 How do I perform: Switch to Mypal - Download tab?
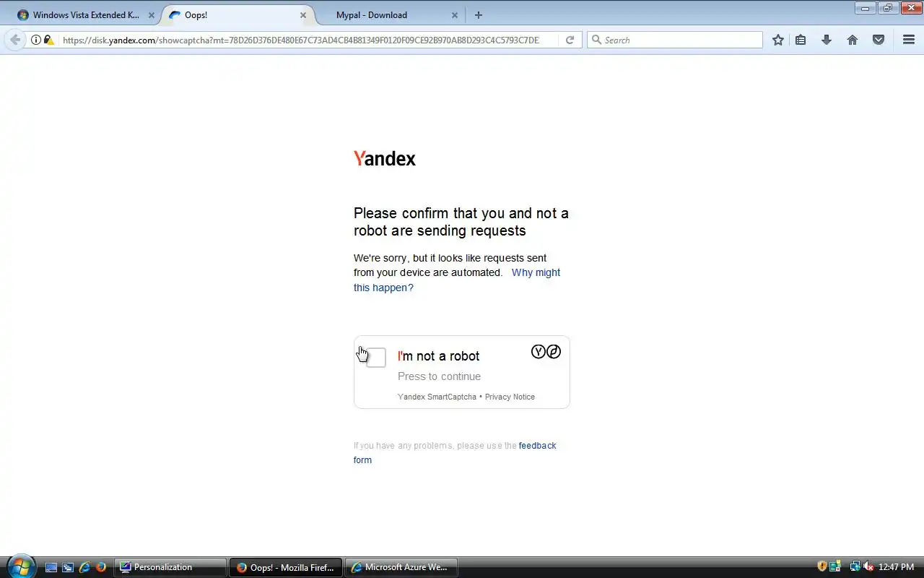[390, 15]
